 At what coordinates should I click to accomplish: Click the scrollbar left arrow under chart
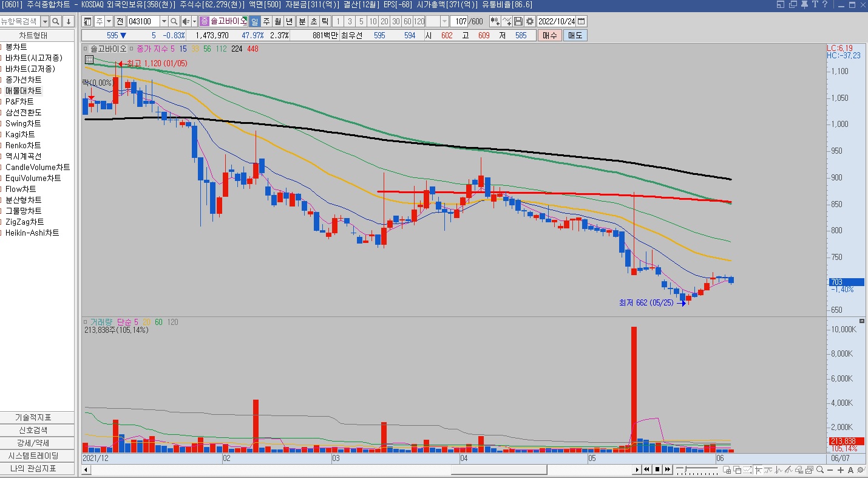click(x=86, y=469)
